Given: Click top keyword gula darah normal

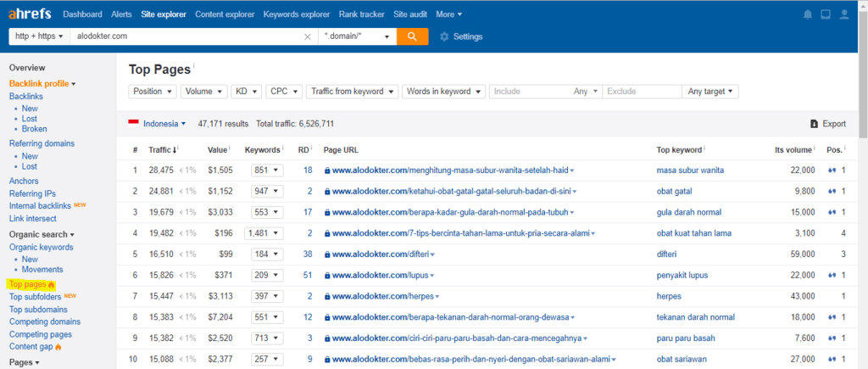Looking at the screenshot, I should 689,212.
